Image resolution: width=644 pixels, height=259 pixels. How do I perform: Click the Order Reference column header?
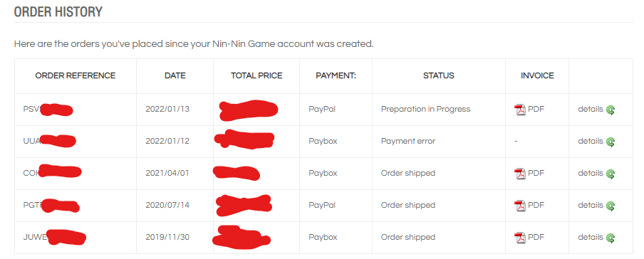point(76,75)
